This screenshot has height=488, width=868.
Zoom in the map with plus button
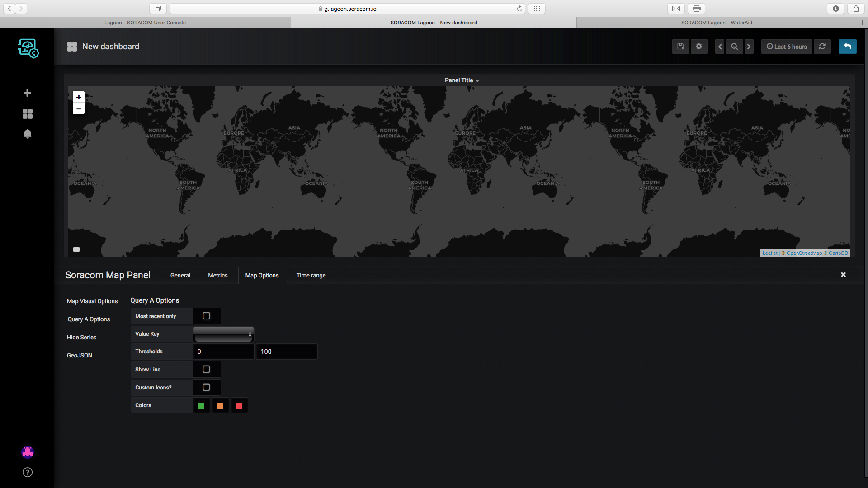(x=79, y=97)
